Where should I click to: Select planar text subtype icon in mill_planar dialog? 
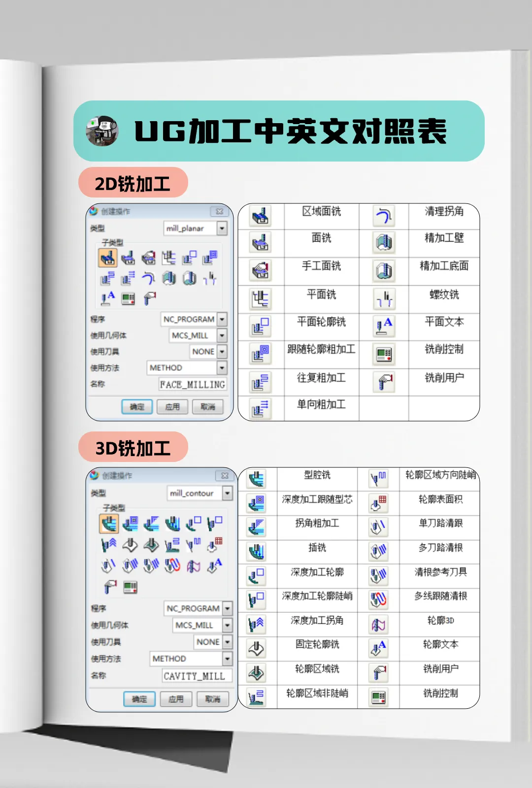pyautogui.click(x=107, y=298)
